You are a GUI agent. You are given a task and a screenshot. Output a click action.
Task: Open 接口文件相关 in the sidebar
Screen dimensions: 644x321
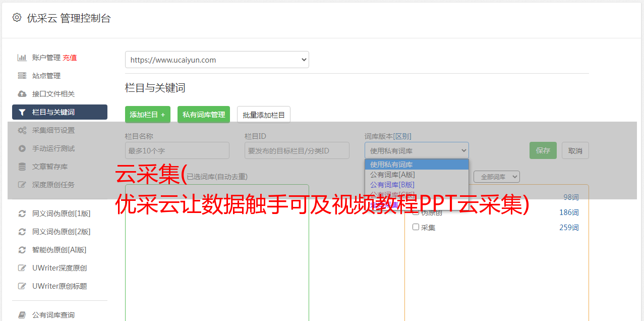point(53,94)
